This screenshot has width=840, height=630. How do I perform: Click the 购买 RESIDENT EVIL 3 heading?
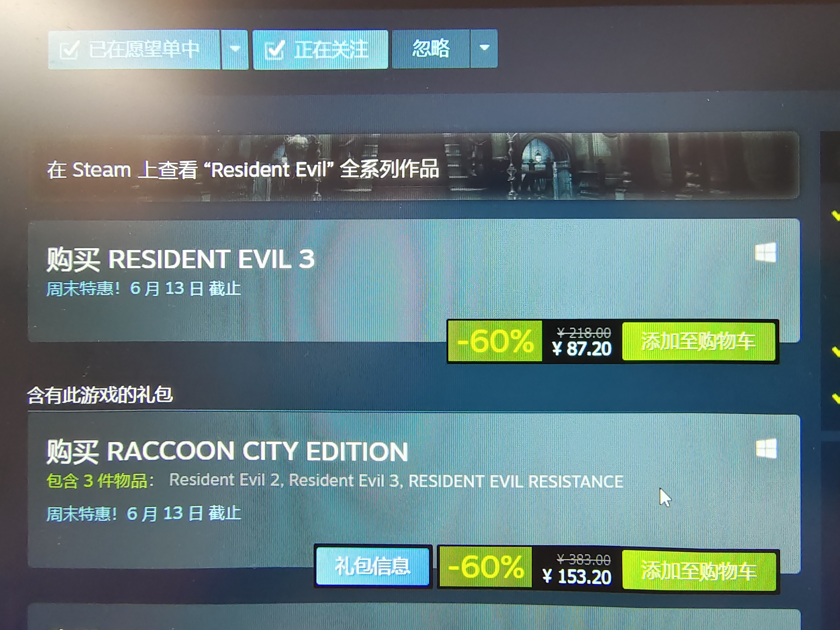(180, 259)
